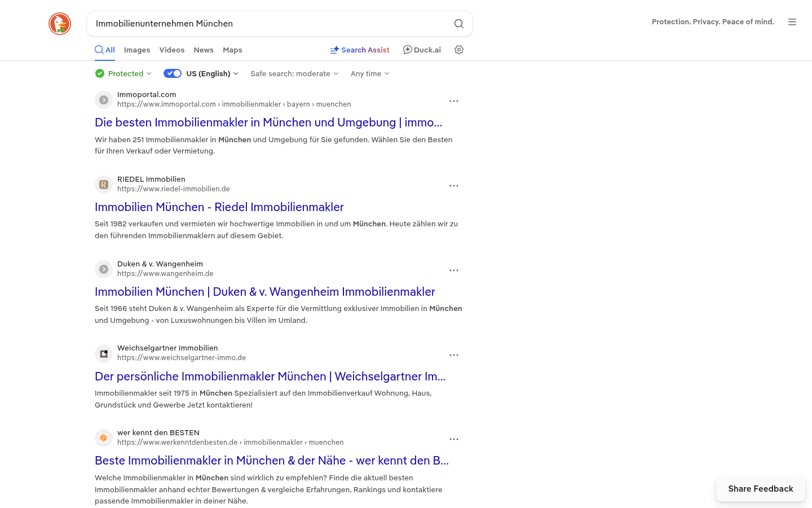This screenshot has height=508, width=812.
Task: Expand the Protected dropdown
Action: click(x=123, y=73)
